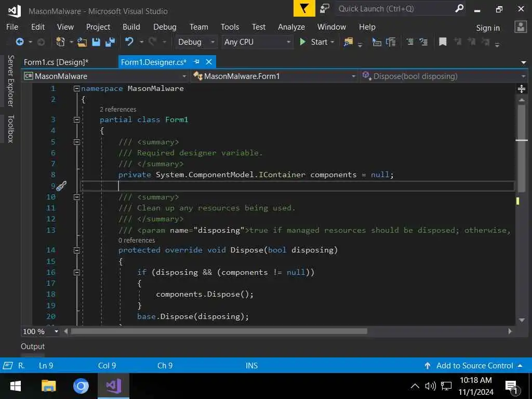Open the MasonMalware project scope dropdown
The image size is (532, 399).
point(105,76)
